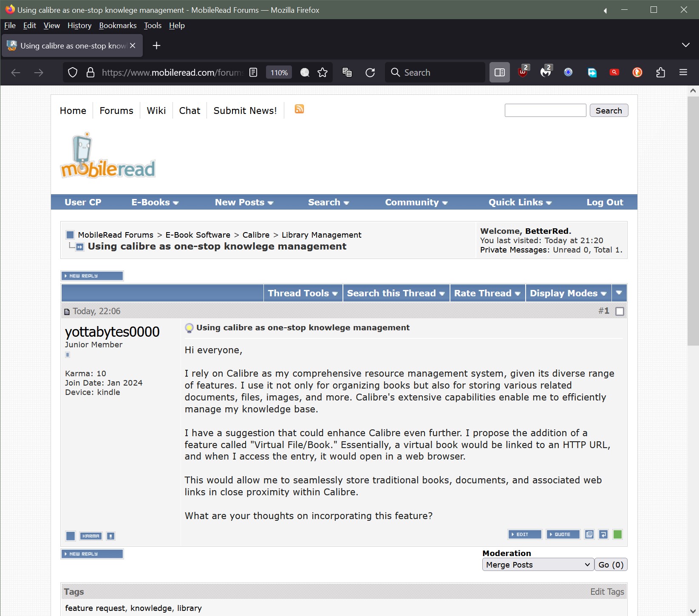Bookmark this page with the star icon
Image resolution: width=699 pixels, height=616 pixels.
323,73
